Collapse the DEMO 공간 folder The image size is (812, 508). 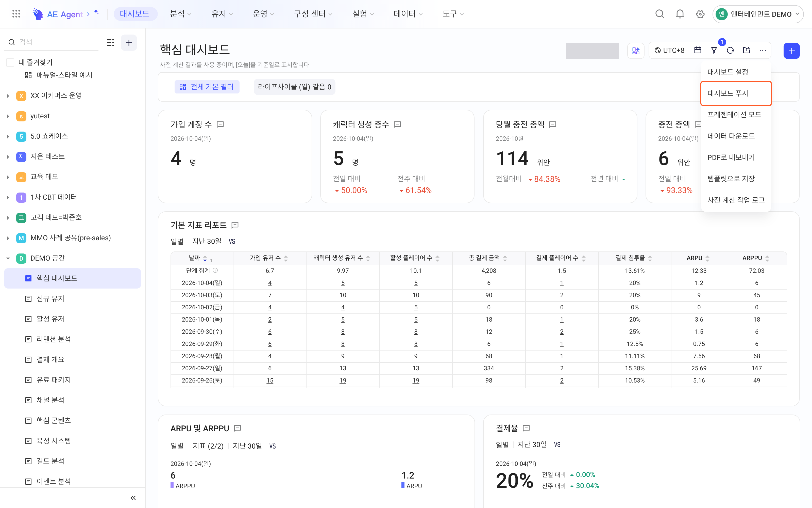pos(8,258)
